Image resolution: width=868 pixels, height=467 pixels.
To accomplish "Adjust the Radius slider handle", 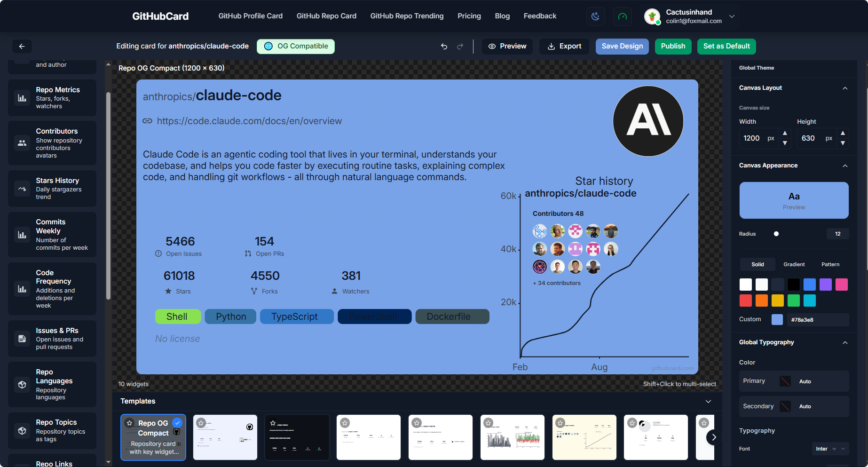I will coord(776,234).
